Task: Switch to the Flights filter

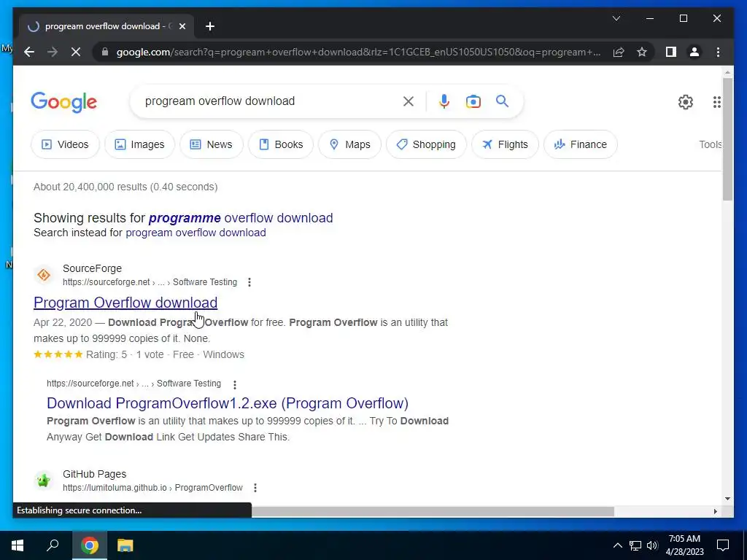Action: (x=505, y=144)
